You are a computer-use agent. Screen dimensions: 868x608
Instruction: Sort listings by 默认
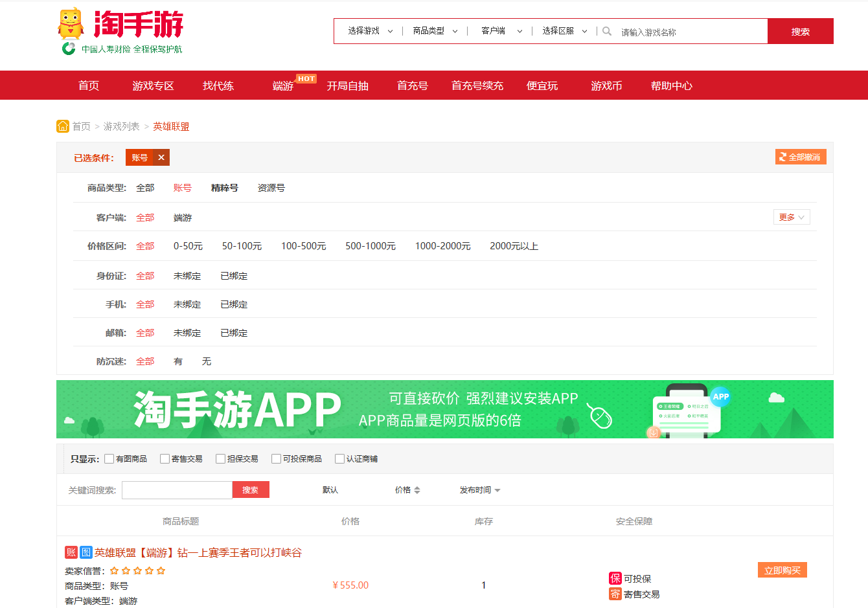330,490
